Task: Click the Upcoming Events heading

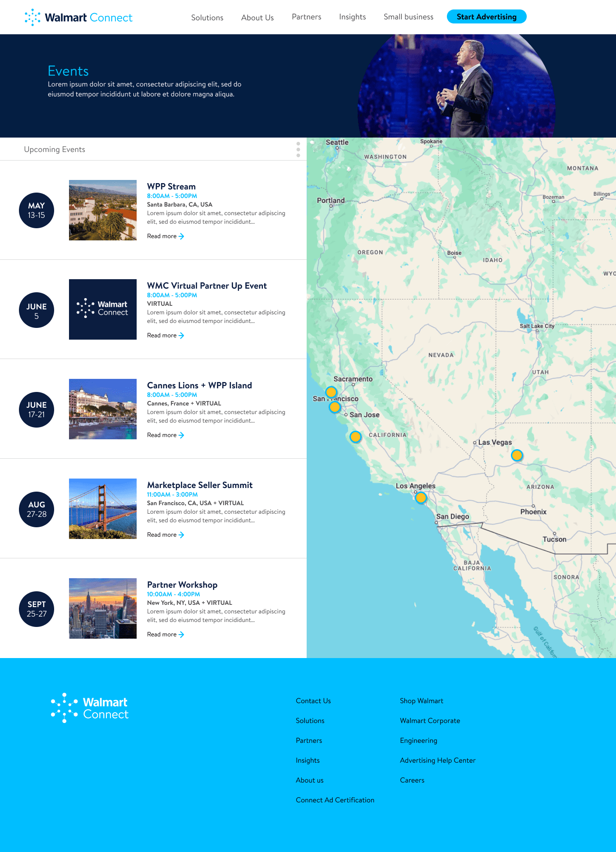Action: click(55, 149)
